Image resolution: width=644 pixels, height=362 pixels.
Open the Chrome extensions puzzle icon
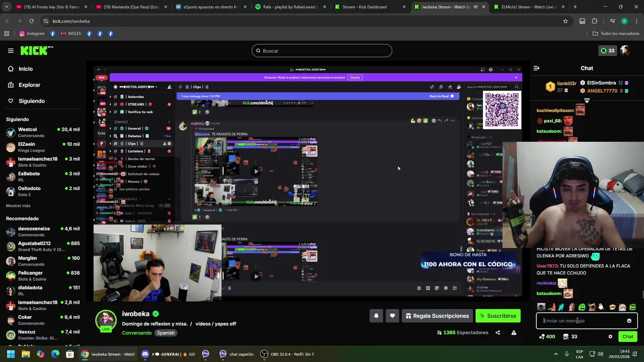pyautogui.click(x=595, y=21)
